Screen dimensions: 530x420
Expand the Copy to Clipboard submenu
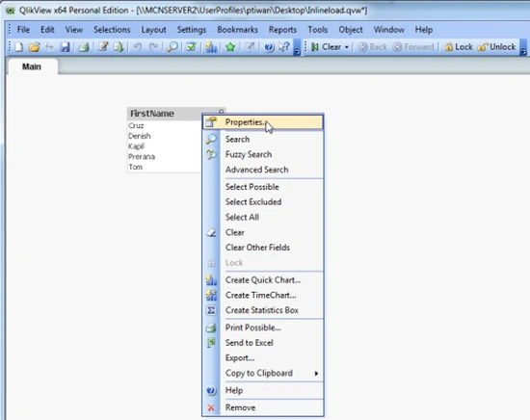coord(263,374)
